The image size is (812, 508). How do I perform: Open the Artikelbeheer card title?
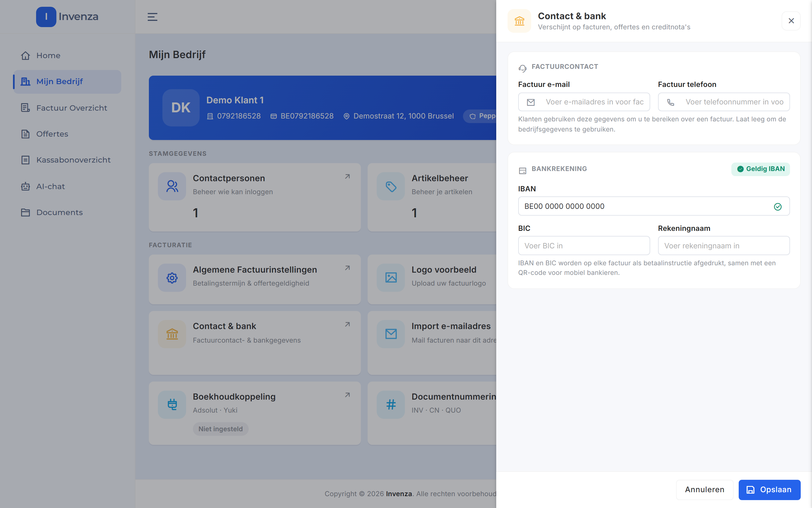pos(440,178)
